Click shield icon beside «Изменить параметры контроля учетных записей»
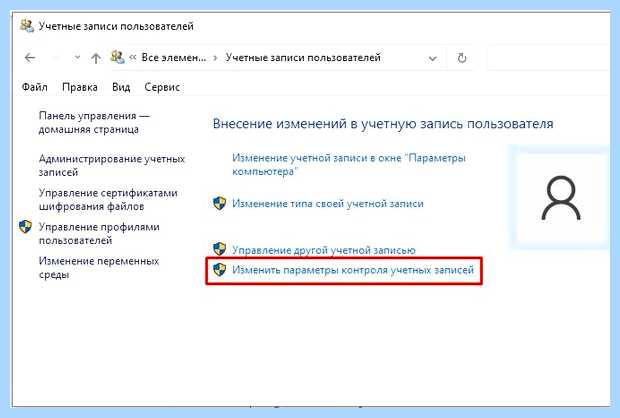 pos(219,270)
